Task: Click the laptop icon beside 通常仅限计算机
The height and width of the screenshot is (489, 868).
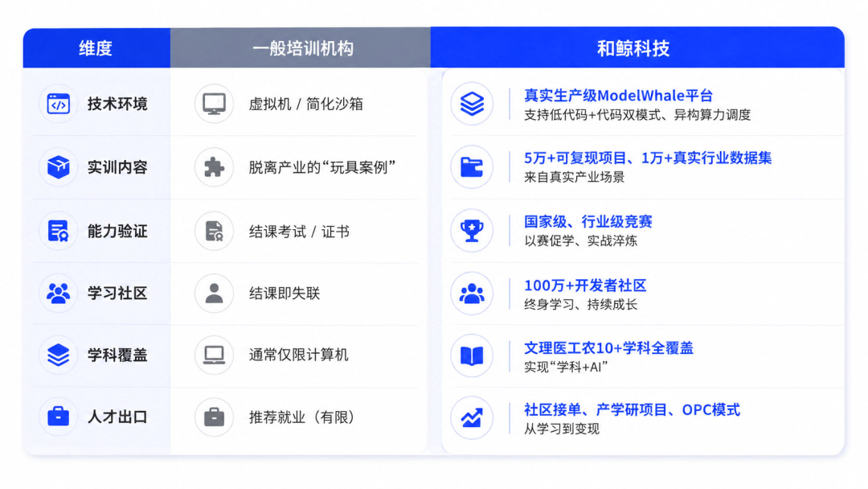Action: pyautogui.click(x=214, y=355)
